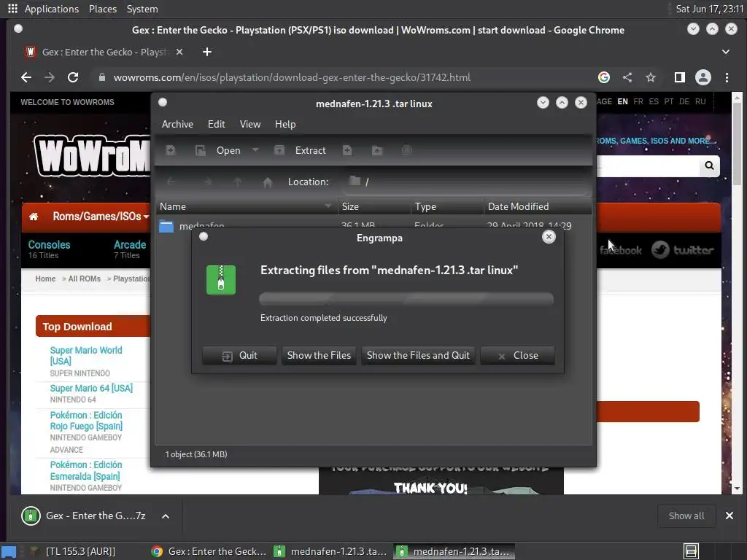Image resolution: width=747 pixels, height=560 pixels.
Task: Open the View menu in Engrampa
Action: [x=250, y=124]
